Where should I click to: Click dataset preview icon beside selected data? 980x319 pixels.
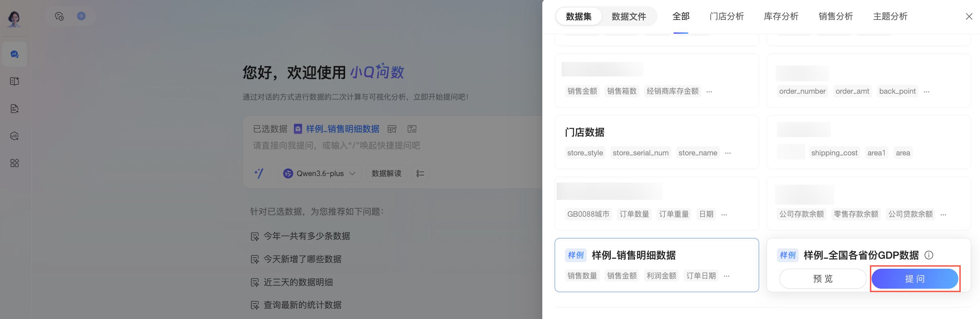pos(392,129)
